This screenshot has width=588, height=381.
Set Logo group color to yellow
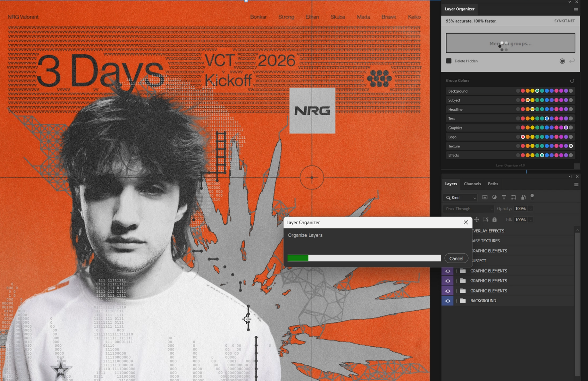tap(532, 137)
